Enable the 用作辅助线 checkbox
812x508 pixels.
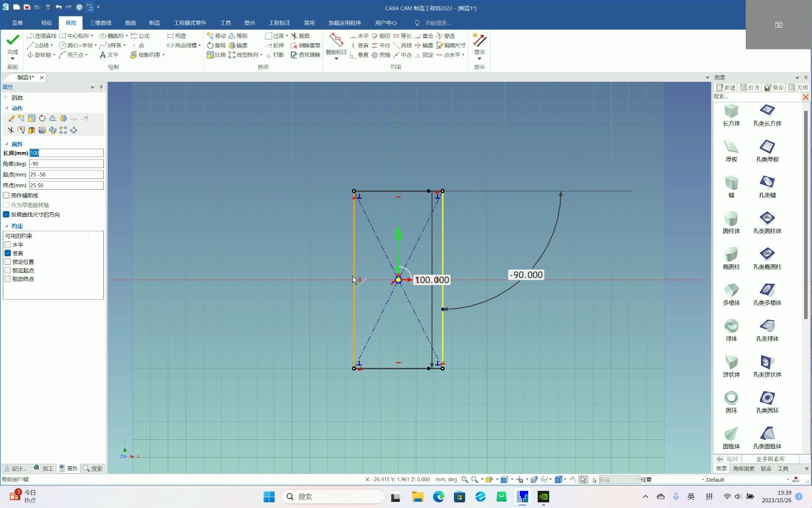(6, 195)
